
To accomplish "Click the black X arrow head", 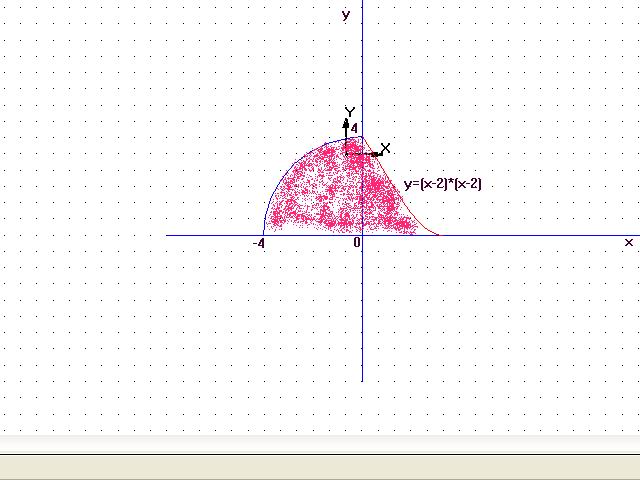I will coord(375,154).
